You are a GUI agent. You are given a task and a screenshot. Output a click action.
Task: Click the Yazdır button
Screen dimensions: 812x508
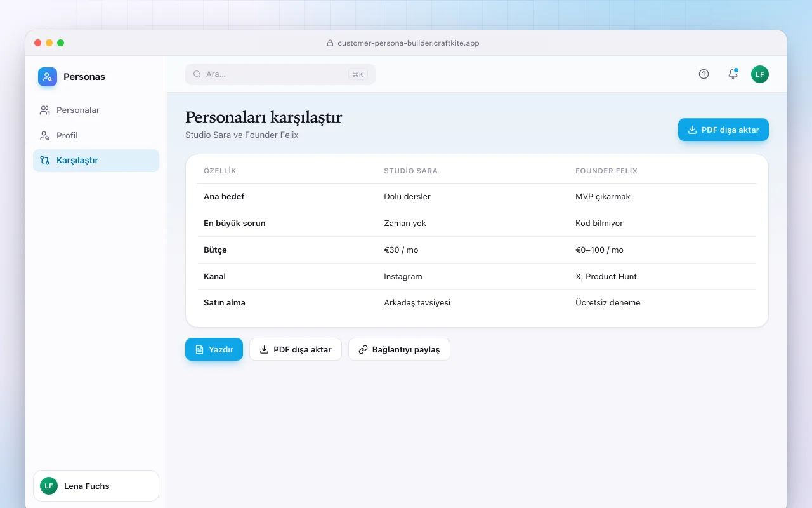coord(214,349)
